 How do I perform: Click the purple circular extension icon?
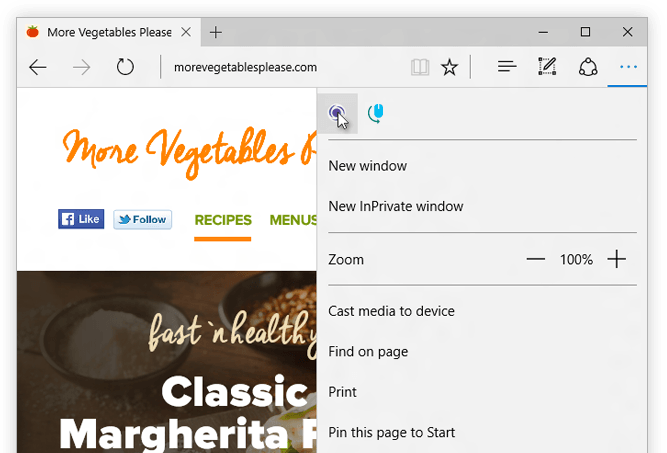point(338,114)
